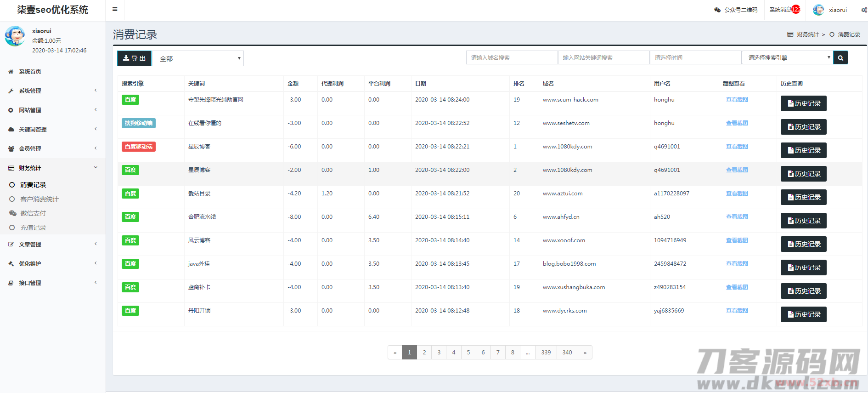Select the 客户消费统计 sidebar option

coord(39,199)
